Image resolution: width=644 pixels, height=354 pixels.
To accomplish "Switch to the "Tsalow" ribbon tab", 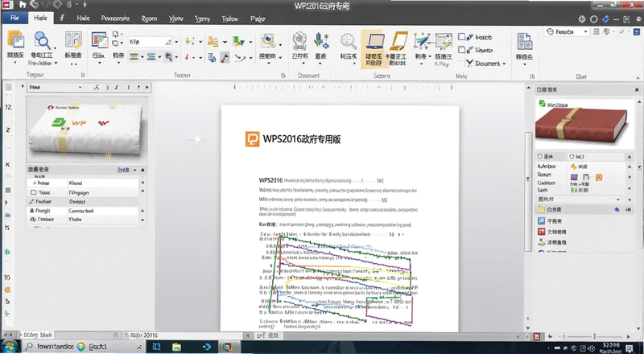I will pyautogui.click(x=229, y=19).
